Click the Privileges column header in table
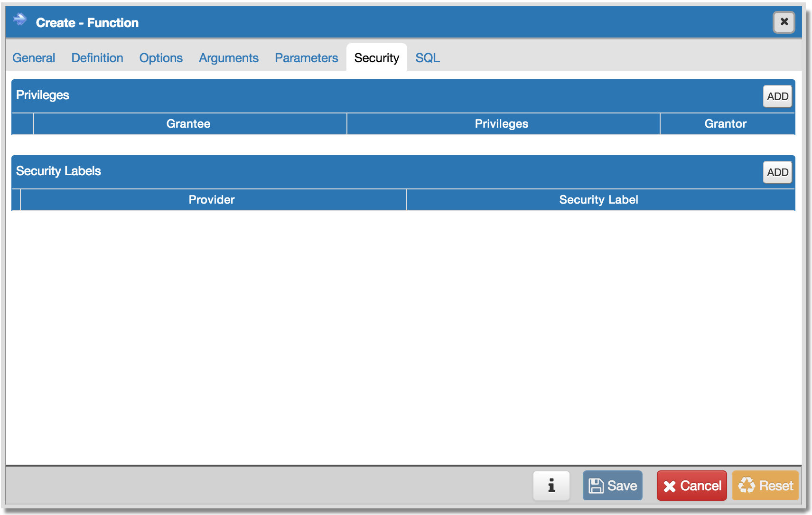The width and height of the screenshot is (812, 515). tap(501, 124)
